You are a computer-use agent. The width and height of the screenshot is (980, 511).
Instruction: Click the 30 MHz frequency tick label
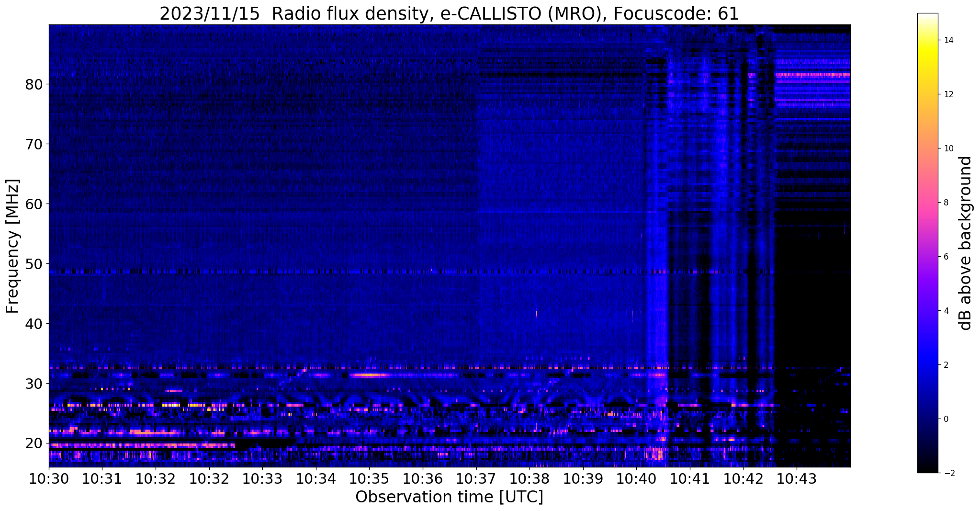(34, 384)
